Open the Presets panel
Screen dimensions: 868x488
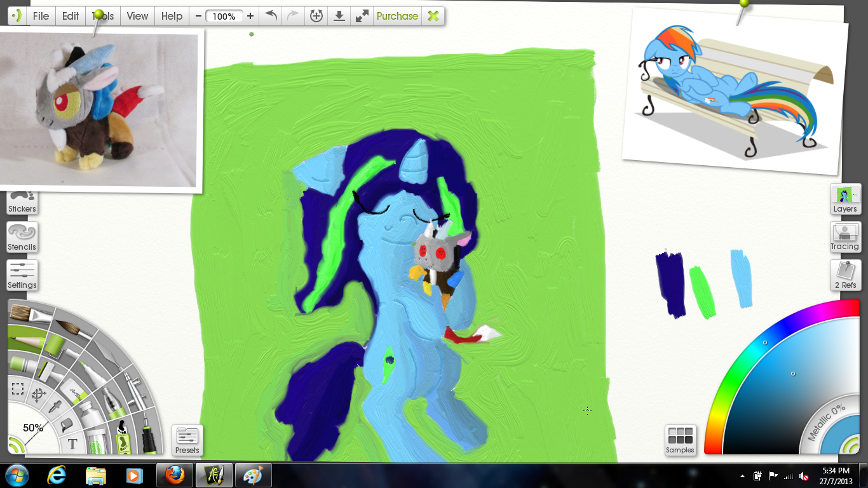(x=187, y=440)
